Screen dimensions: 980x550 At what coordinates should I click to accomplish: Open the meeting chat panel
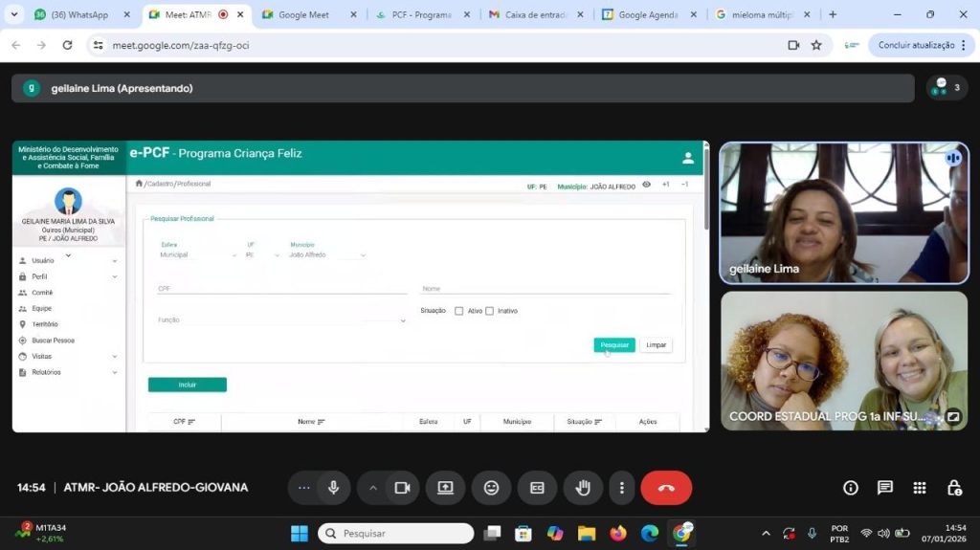click(885, 488)
